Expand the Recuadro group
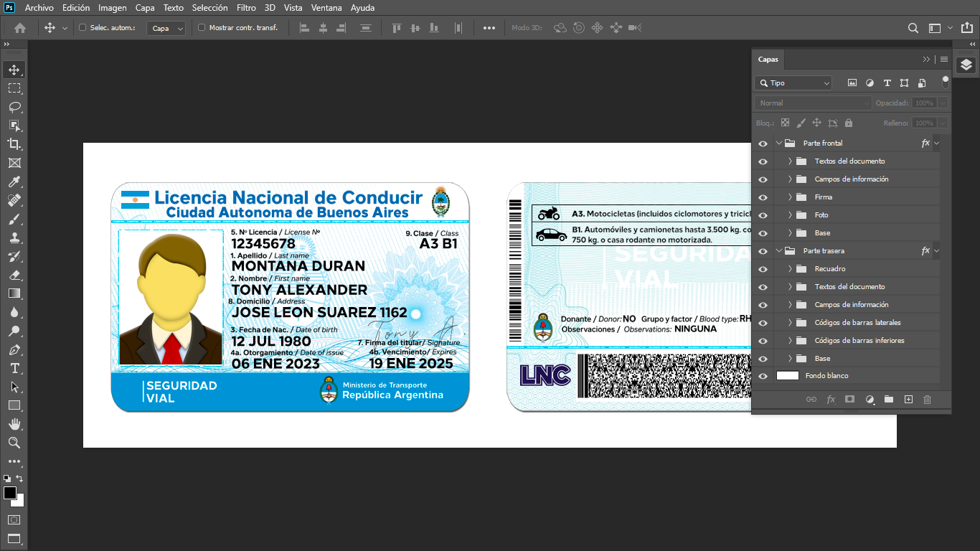The height and width of the screenshot is (551, 980). pos(790,269)
